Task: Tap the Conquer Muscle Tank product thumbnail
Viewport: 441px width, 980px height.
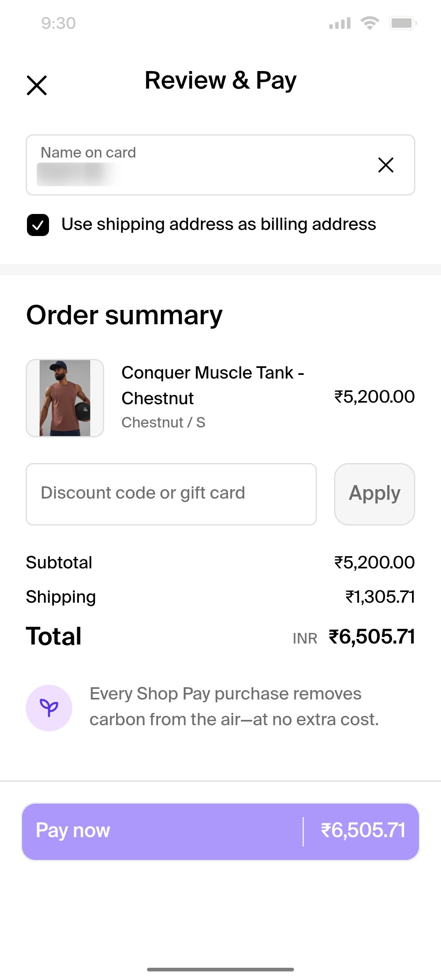Action: (65, 397)
